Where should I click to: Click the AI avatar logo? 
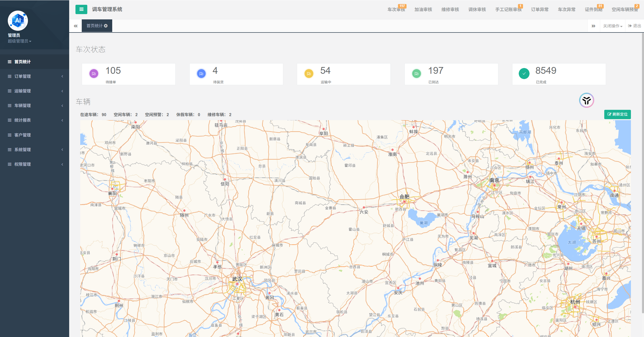point(18,21)
